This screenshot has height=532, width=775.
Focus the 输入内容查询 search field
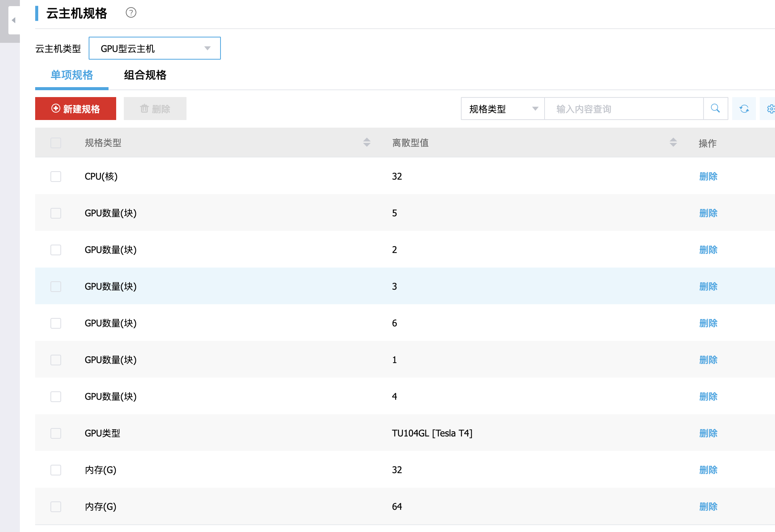pos(623,109)
